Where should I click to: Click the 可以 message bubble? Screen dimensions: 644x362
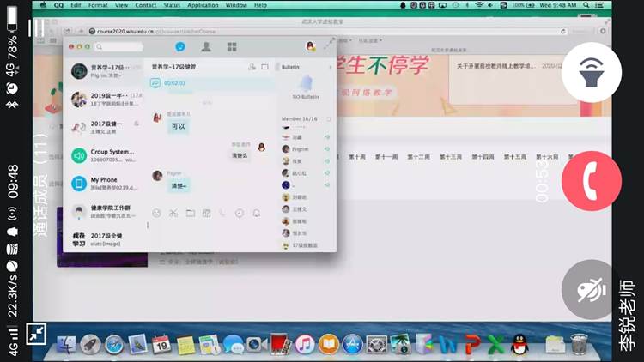[x=178, y=126]
